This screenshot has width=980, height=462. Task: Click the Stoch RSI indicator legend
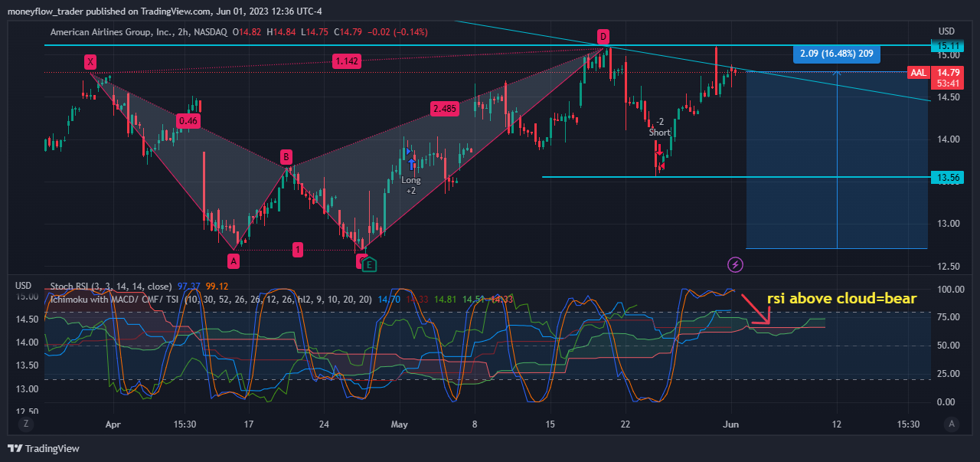coord(112,285)
